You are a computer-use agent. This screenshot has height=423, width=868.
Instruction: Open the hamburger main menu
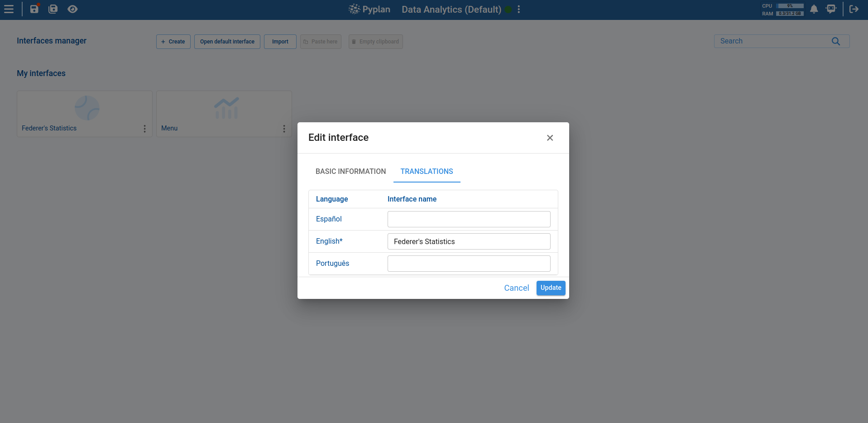coord(9,9)
